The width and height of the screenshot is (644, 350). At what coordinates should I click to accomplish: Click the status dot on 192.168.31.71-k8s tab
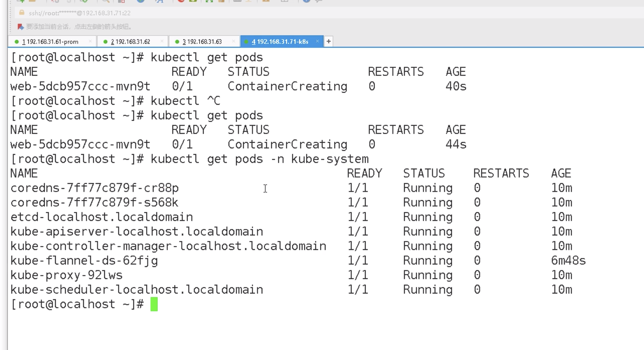(x=246, y=42)
